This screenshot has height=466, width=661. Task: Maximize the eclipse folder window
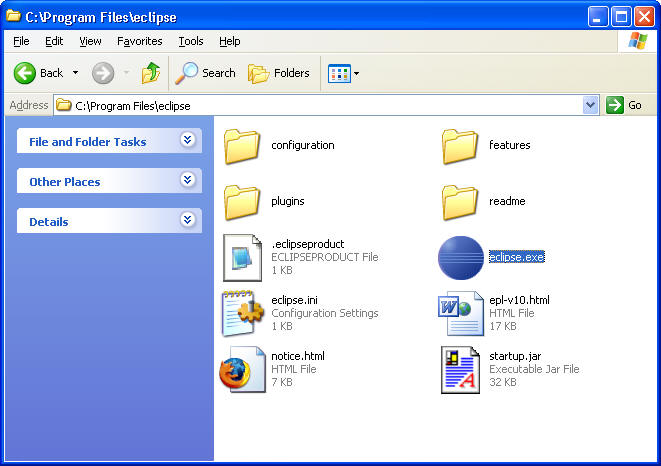621,17
